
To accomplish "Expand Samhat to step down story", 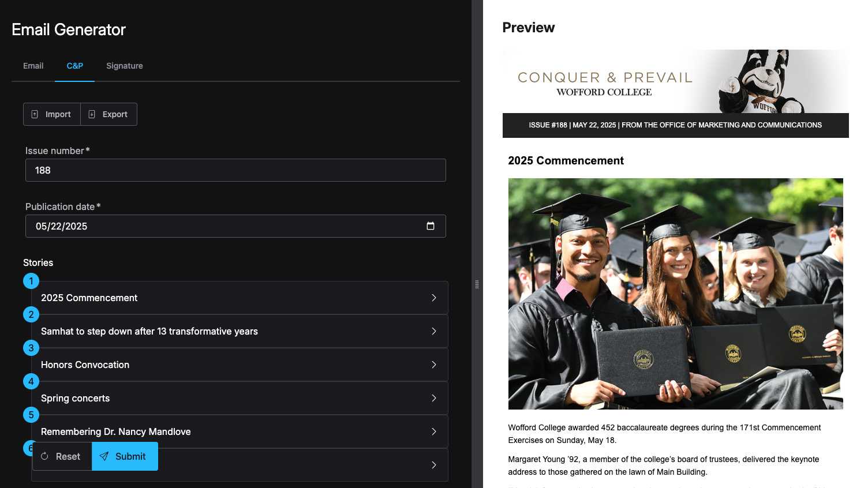I will pyautogui.click(x=433, y=331).
